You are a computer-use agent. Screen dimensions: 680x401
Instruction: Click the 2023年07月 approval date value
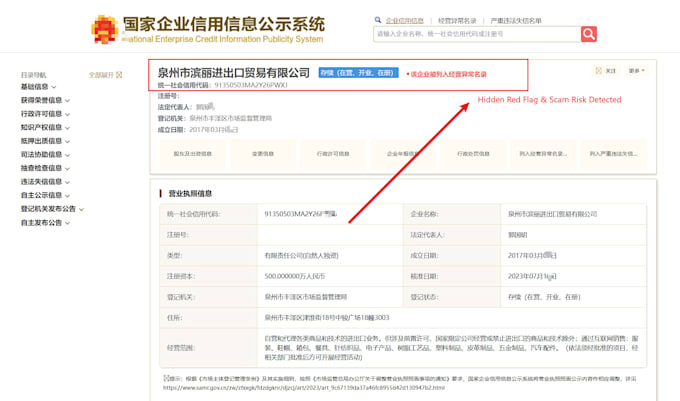532,276
